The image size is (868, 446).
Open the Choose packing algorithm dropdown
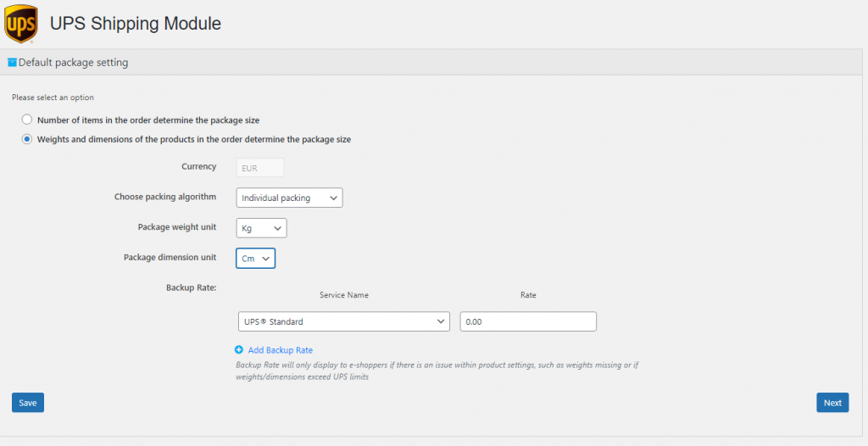(290, 198)
